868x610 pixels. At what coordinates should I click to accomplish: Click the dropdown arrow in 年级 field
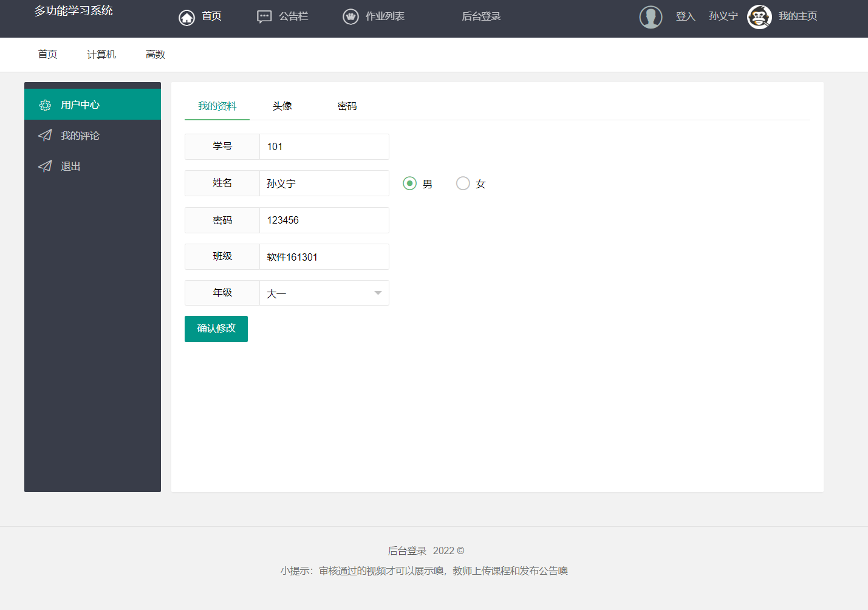pyautogui.click(x=377, y=293)
